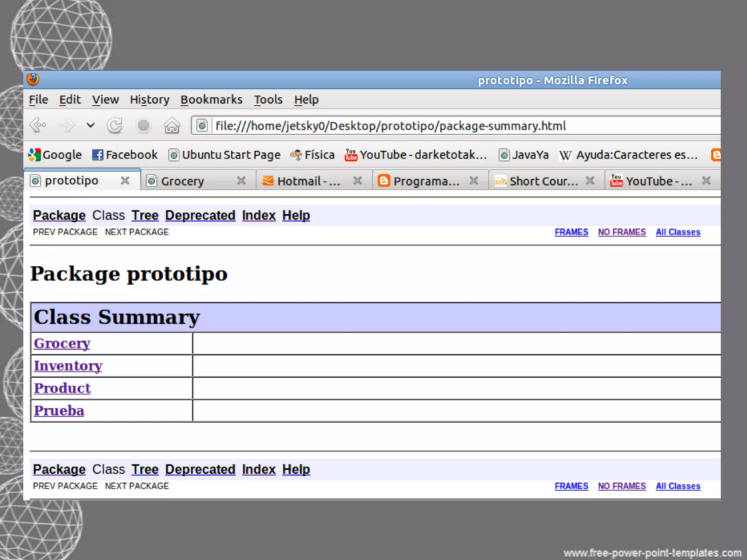Open the Bookmarks menu
747x560 pixels.
[x=211, y=100]
